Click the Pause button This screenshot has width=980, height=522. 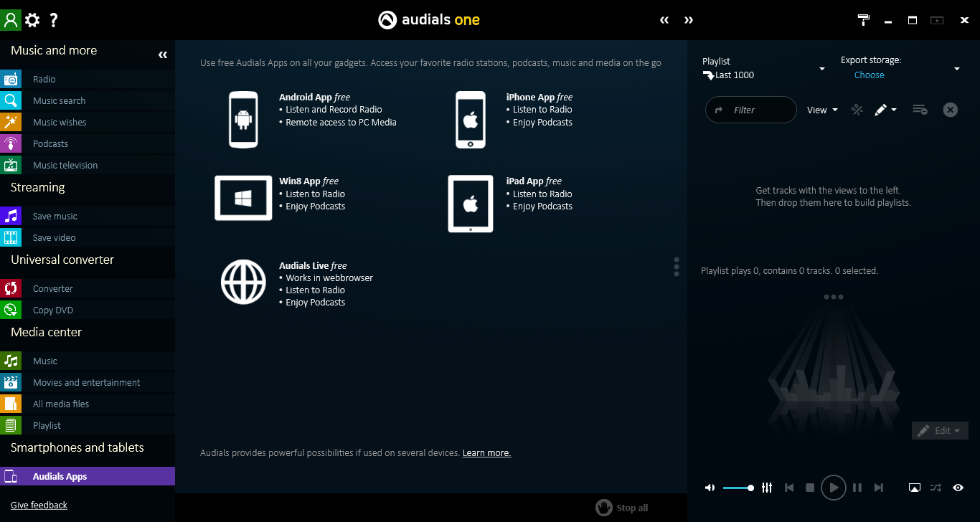857,488
